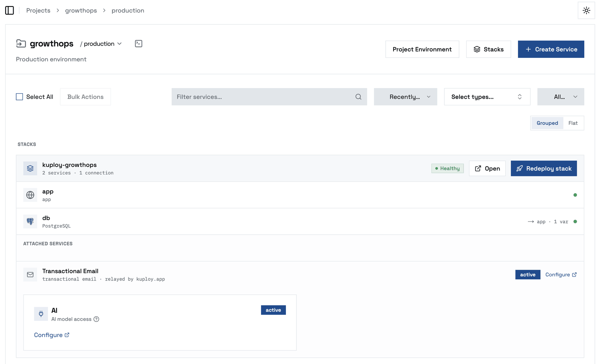The image size is (602, 364).
Task: Click the Transactional Email title
Action: pos(70,271)
